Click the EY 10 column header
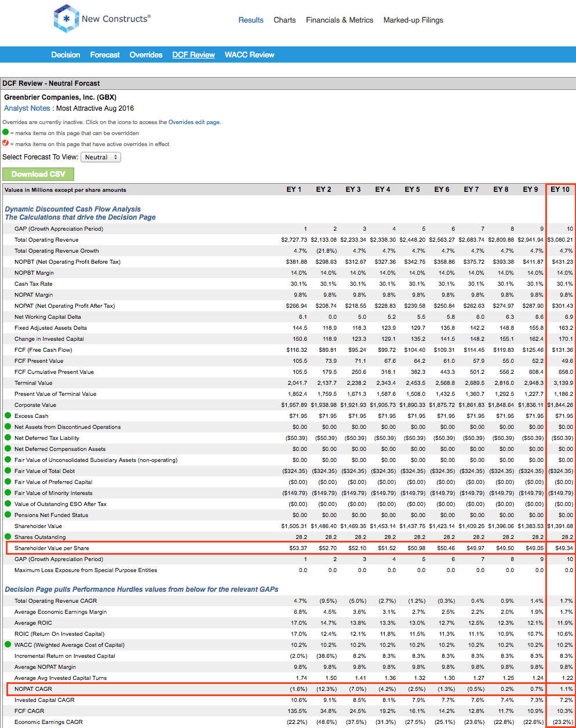 pos(560,190)
